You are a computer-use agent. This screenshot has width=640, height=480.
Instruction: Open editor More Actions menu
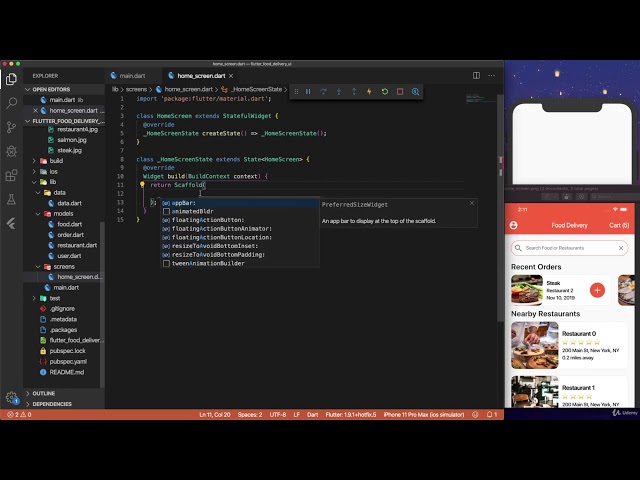491,76
